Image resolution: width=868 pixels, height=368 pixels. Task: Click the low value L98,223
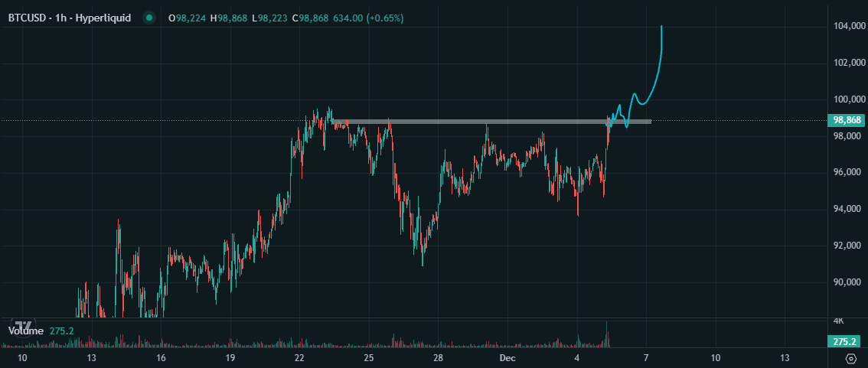coord(268,18)
